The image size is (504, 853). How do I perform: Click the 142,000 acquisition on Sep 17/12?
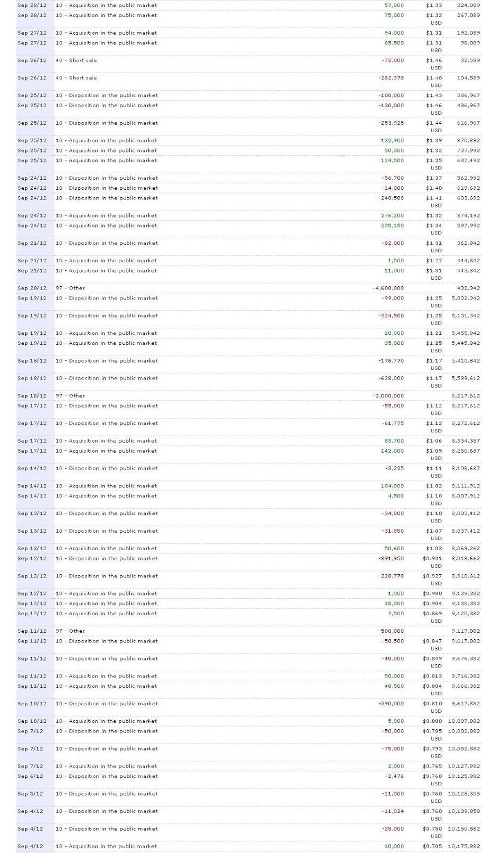click(392, 451)
